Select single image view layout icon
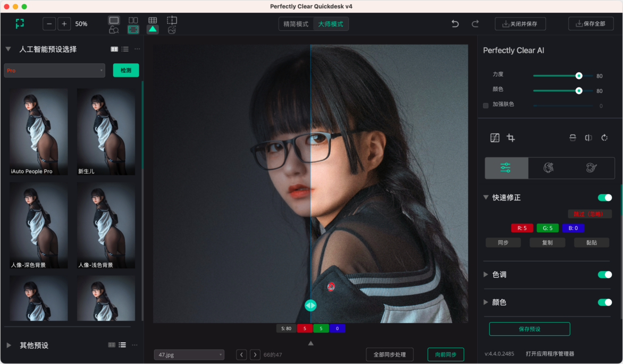The height and width of the screenshot is (364, 623). point(114,20)
